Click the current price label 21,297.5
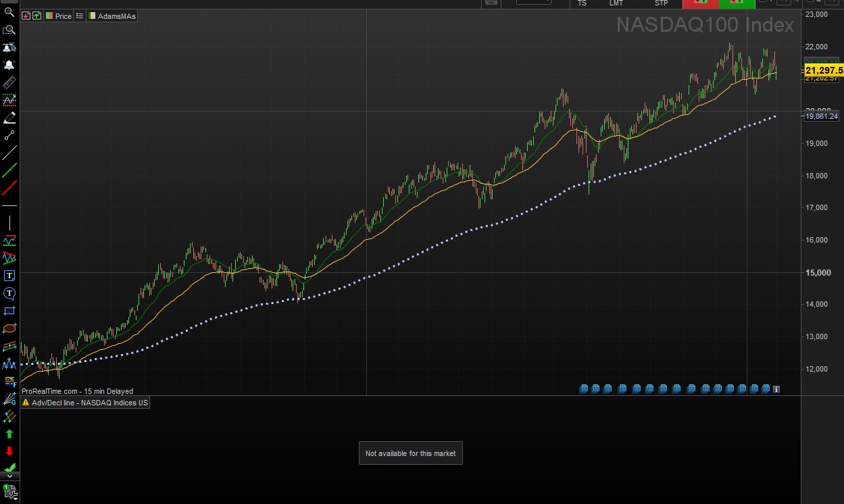This screenshot has height=504, width=844. tap(824, 70)
